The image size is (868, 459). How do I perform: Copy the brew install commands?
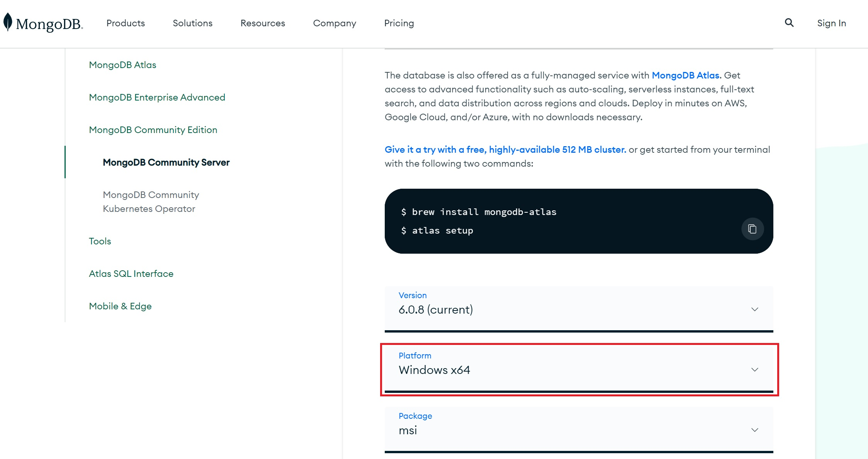(752, 229)
